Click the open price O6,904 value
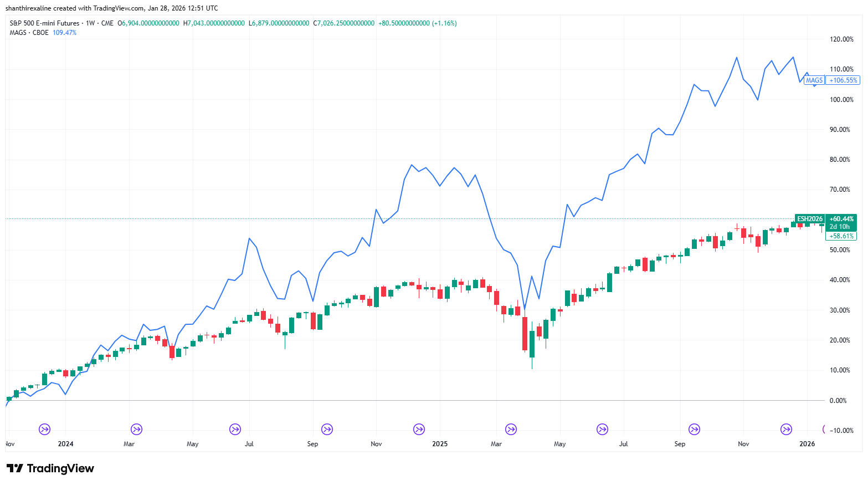Image resolution: width=868 pixels, height=485 pixels. tap(148, 23)
